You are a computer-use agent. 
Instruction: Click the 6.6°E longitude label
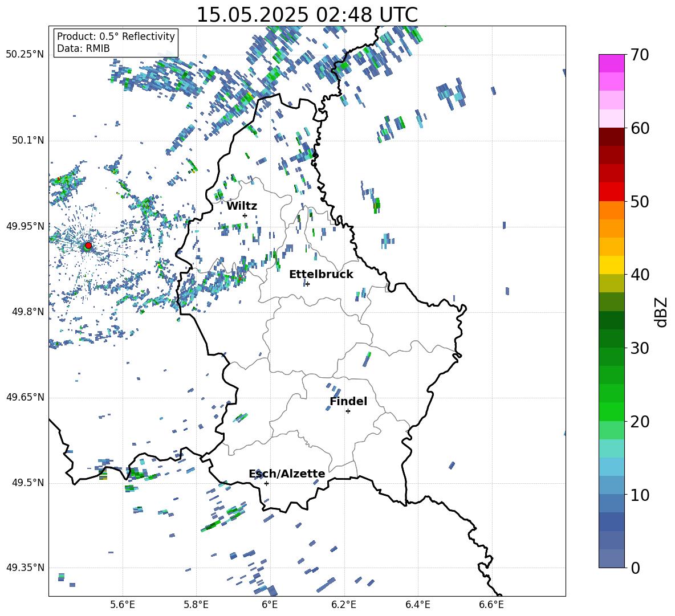[491, 605]
